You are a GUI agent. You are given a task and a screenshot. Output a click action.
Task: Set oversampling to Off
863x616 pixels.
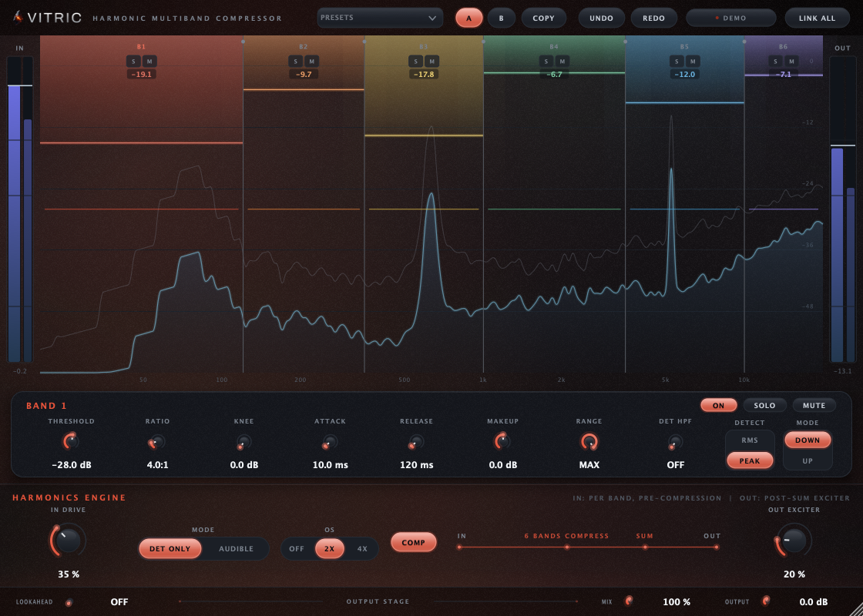pyautogui.click(x=297, y=548)
